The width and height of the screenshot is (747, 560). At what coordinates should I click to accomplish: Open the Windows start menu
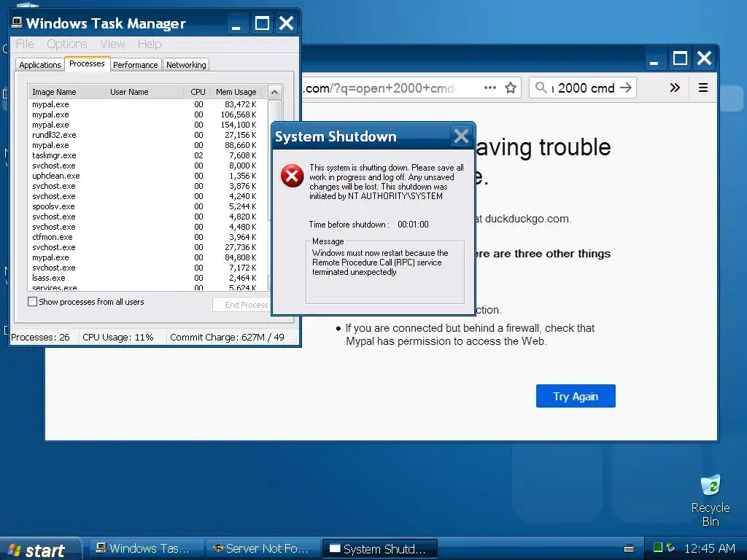tap(39, 550)
